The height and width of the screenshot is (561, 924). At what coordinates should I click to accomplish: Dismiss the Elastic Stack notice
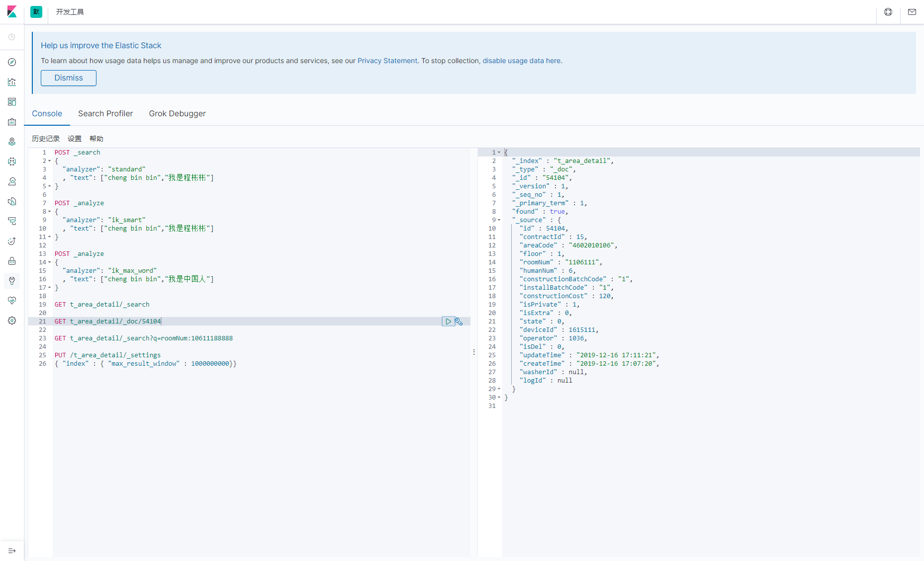[69, 78]
